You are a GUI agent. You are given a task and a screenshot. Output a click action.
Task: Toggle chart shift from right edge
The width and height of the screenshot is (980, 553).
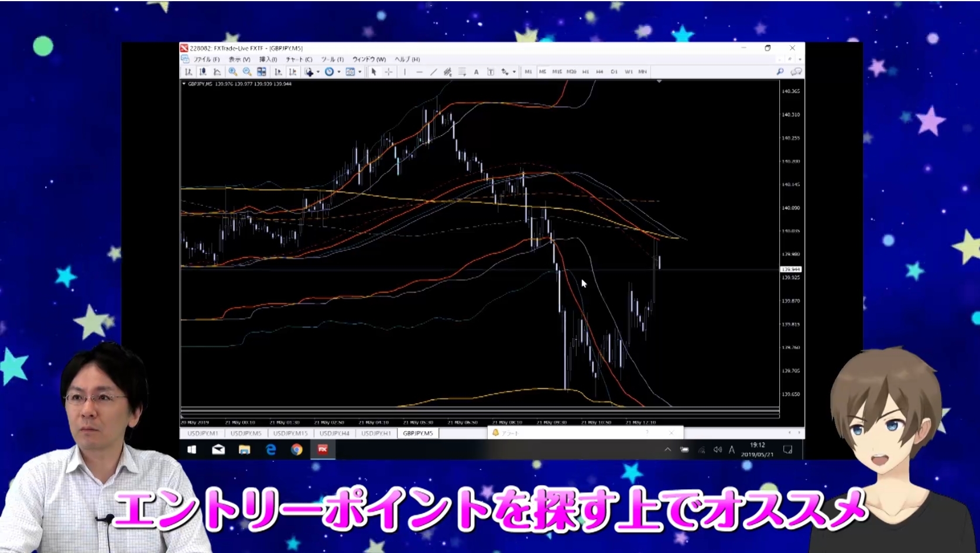click(x=293, y=71)
